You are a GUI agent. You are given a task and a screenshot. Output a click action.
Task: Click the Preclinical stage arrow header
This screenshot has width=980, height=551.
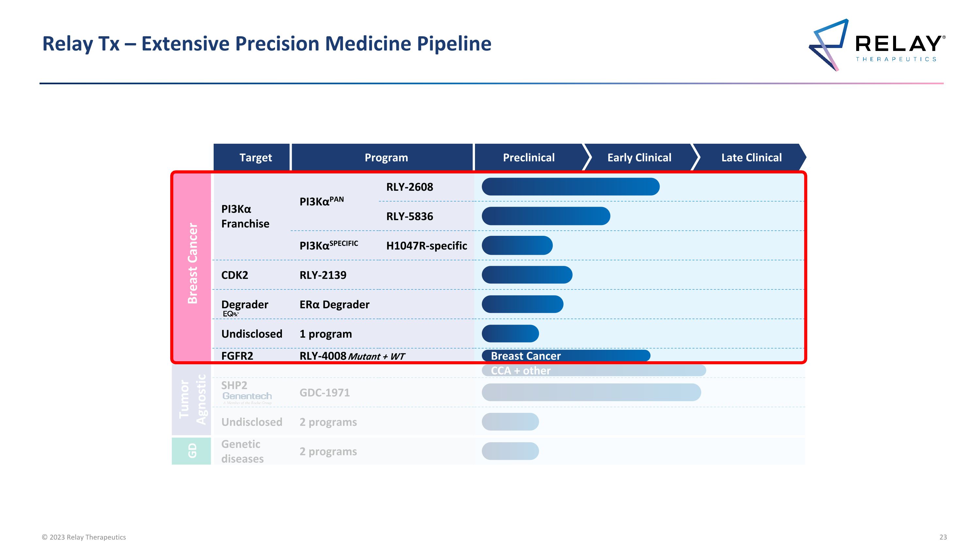[529, 157]
